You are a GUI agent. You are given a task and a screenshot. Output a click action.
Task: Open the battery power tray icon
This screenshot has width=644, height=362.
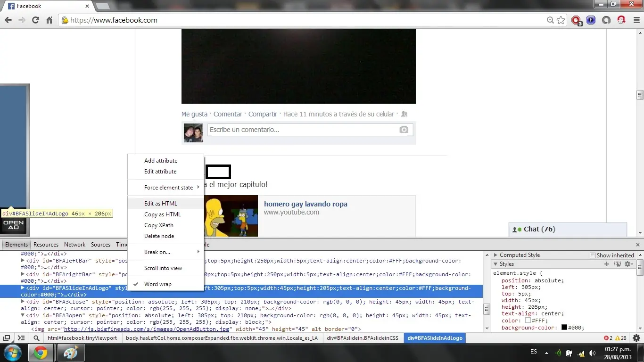click(x=569, y=353)
